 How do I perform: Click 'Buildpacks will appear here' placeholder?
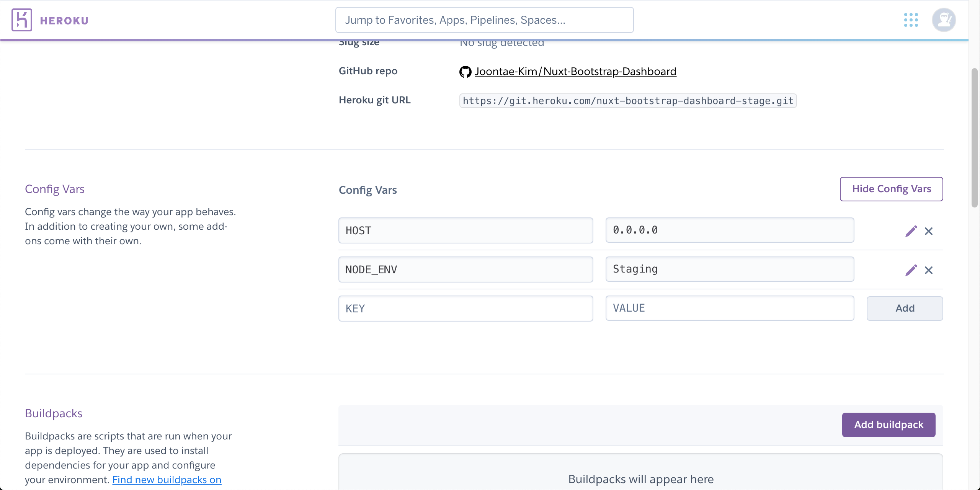click(641, 479)
